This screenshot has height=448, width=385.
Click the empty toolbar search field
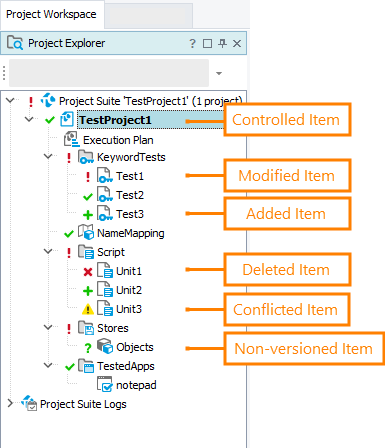pos(109,73)
